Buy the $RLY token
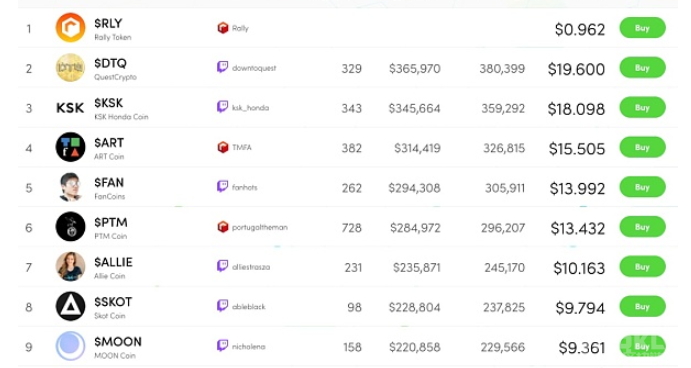The width and height of the screenshot is (691, 368). coord(642,28)
